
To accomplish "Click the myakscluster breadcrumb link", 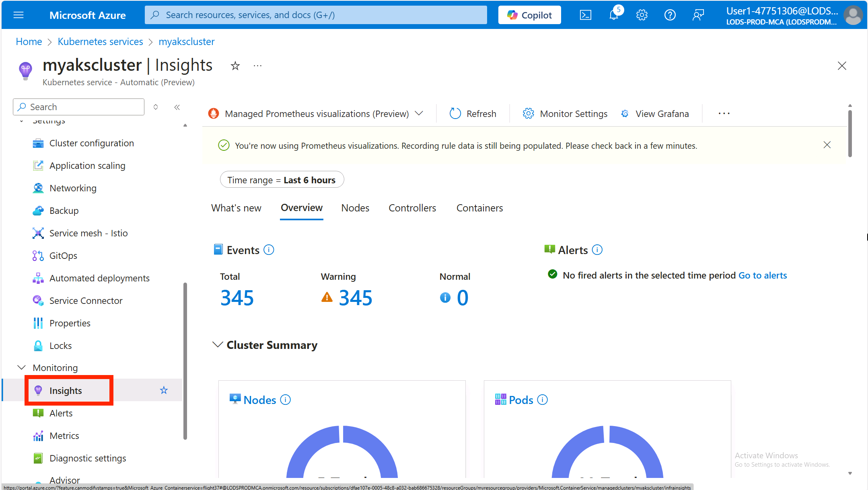I will point(187,41).
